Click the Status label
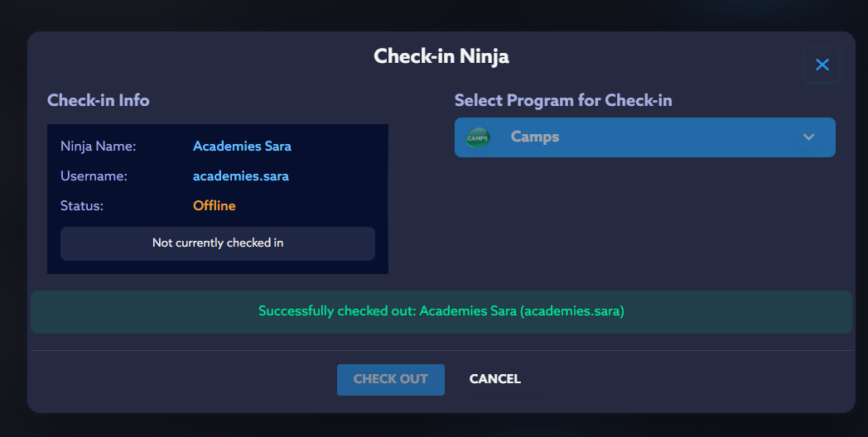Viewport: 868px width, 437px height. pos(82,206)
